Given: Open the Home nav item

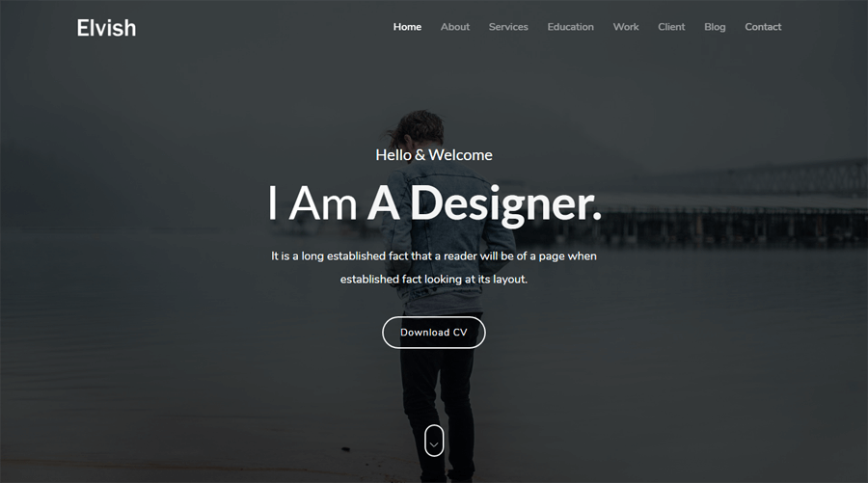Looking at the screenshot, I should click(407, 27).
